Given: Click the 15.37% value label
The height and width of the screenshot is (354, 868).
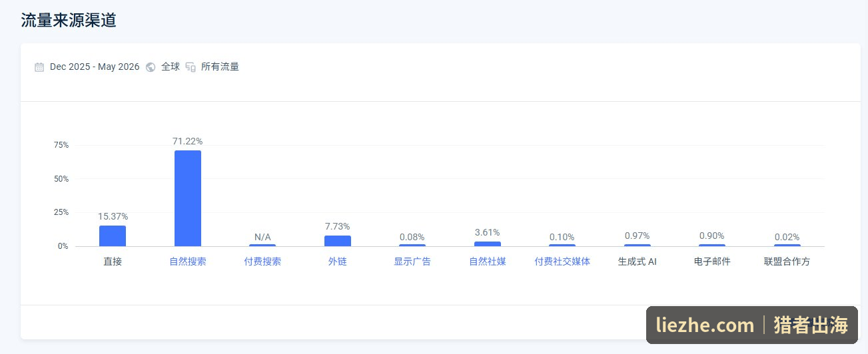Looking at the screenshot, I should tap(113, 216).
